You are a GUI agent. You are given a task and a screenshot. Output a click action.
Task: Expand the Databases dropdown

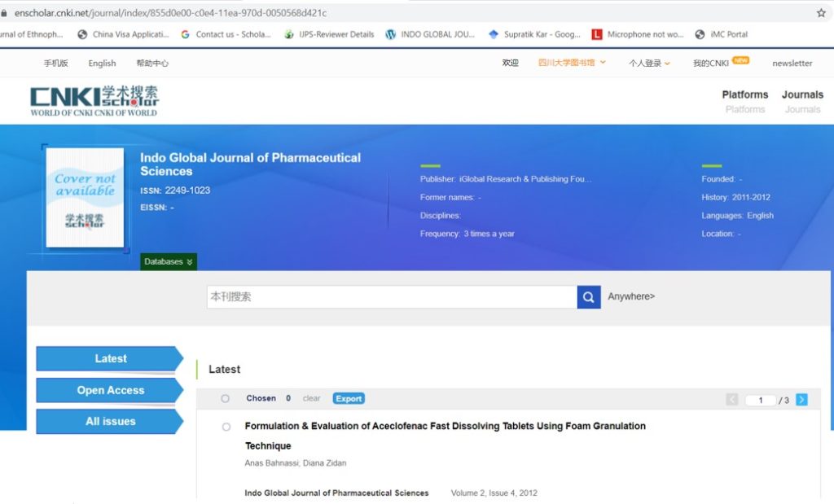(169, 261)
